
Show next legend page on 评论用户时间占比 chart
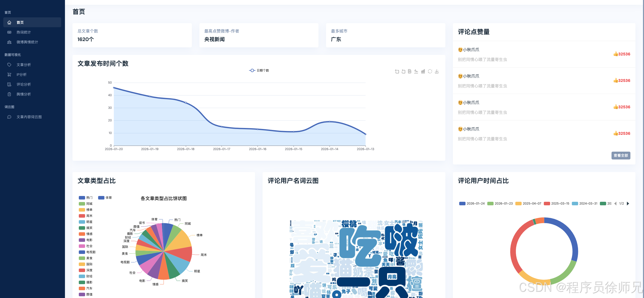(628, 203)
